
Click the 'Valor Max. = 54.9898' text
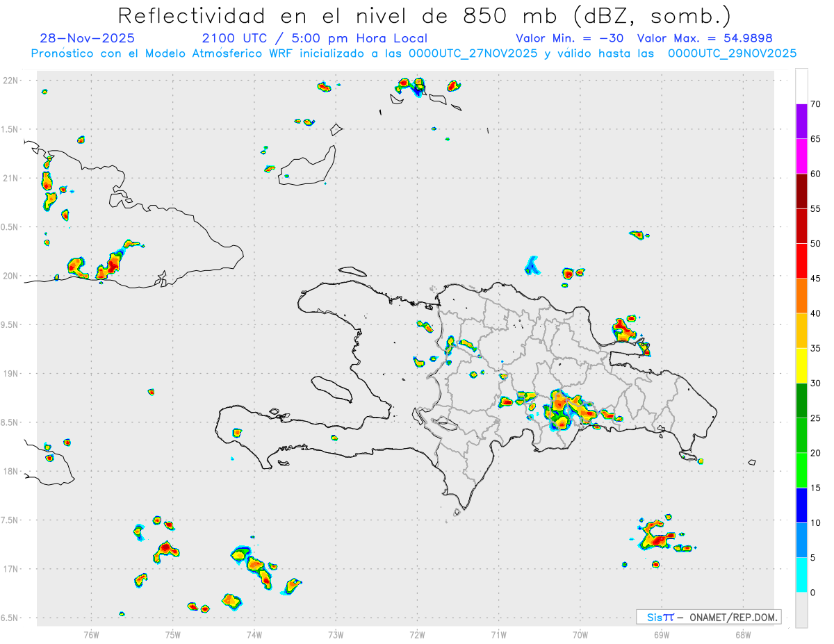tap(705, 38)
